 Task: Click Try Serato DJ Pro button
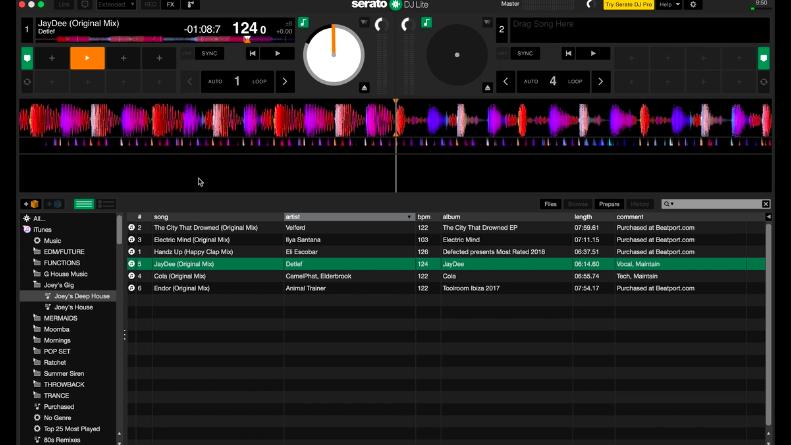tap(629, 5)
